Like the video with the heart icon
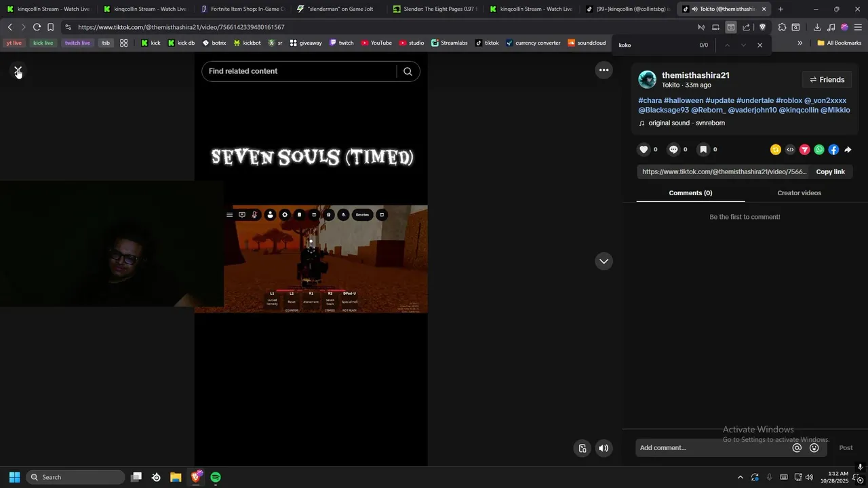This screenshot has height=488, width=868. 644,149
